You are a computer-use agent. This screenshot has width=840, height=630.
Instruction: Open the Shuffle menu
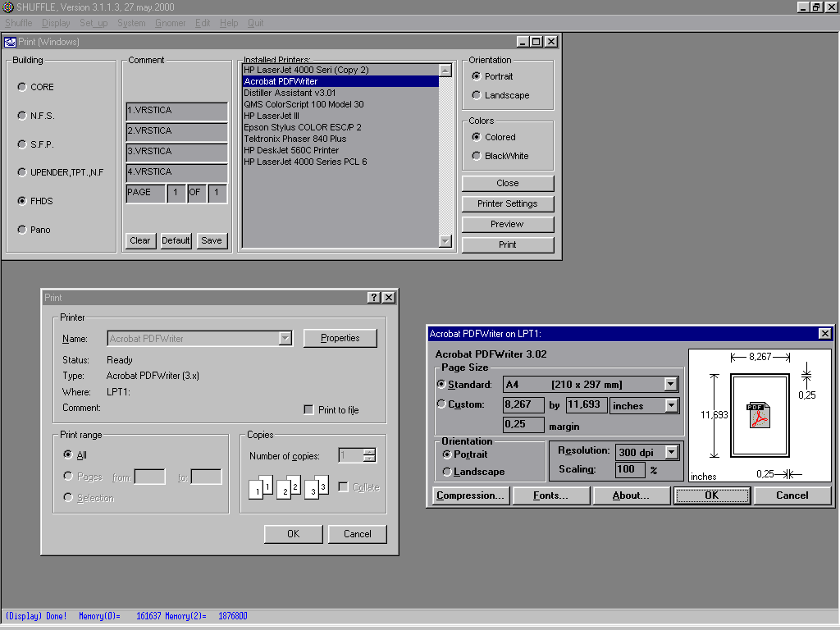click(x=19, y=23)
